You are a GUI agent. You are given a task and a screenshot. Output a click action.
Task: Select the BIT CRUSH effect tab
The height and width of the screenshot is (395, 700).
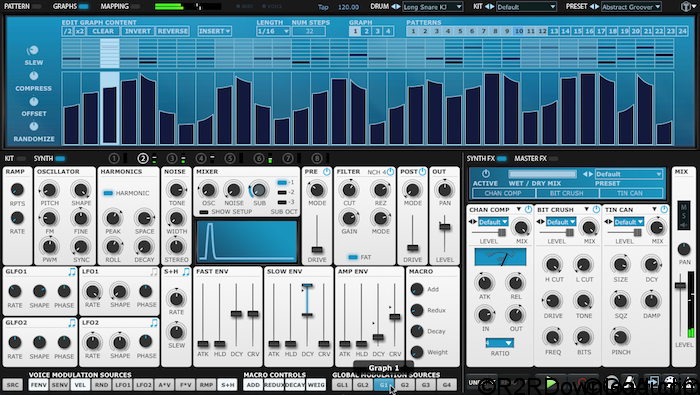pos(567,193)
